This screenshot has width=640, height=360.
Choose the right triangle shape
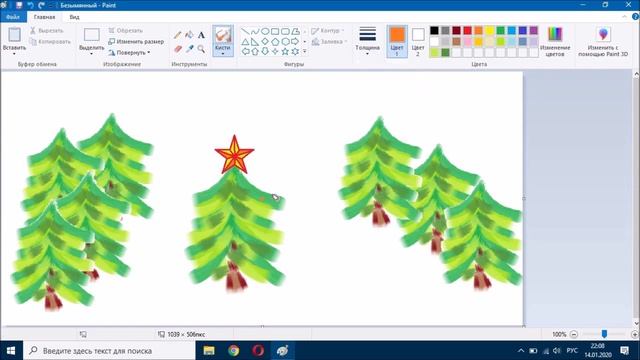[x=255, y=42]
